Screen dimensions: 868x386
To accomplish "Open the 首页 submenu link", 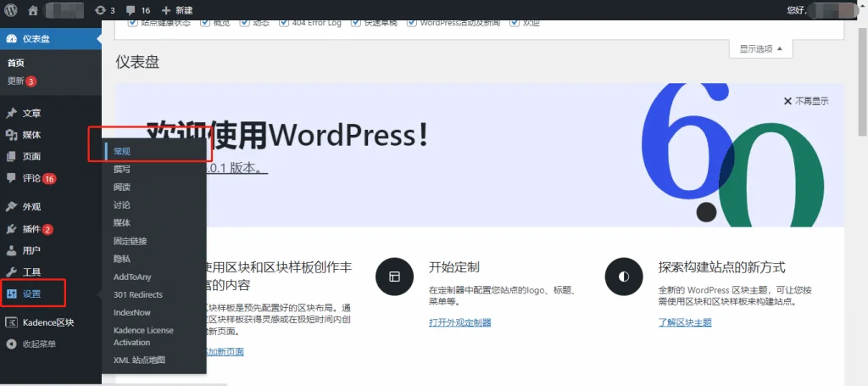I will pos(15,63).
